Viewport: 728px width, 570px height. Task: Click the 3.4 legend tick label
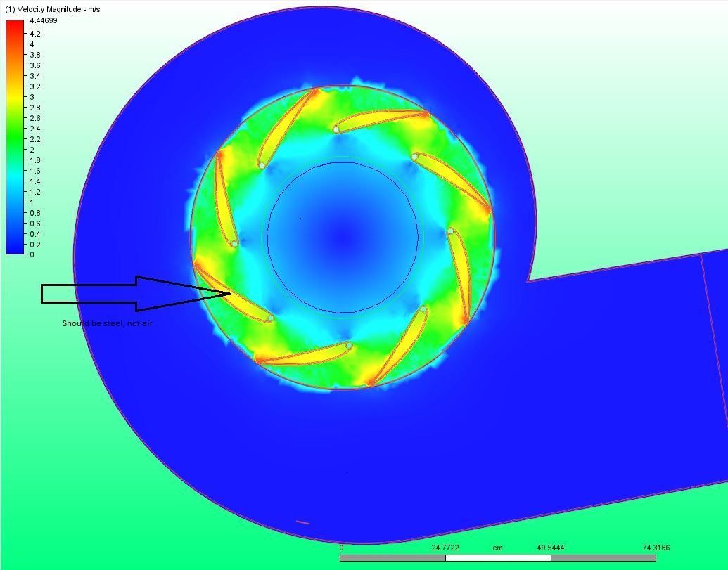coord(35,76)
